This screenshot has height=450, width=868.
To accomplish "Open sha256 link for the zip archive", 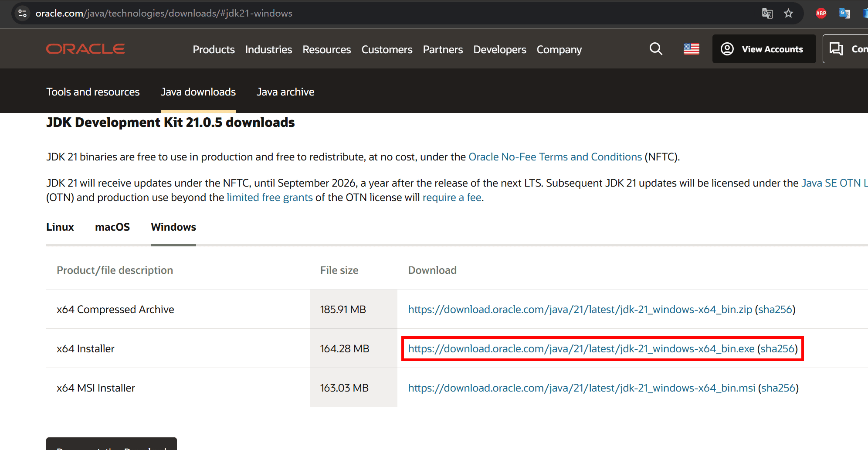I will (775, 310).
